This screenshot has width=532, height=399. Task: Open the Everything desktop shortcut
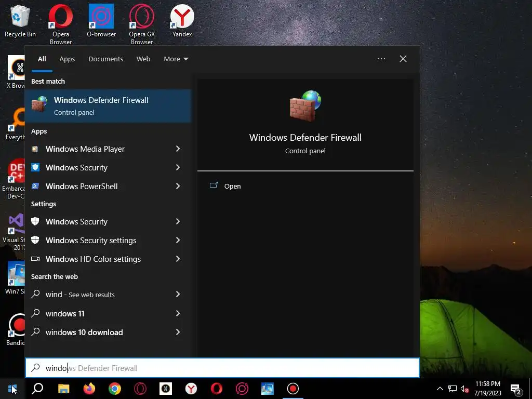14,124
